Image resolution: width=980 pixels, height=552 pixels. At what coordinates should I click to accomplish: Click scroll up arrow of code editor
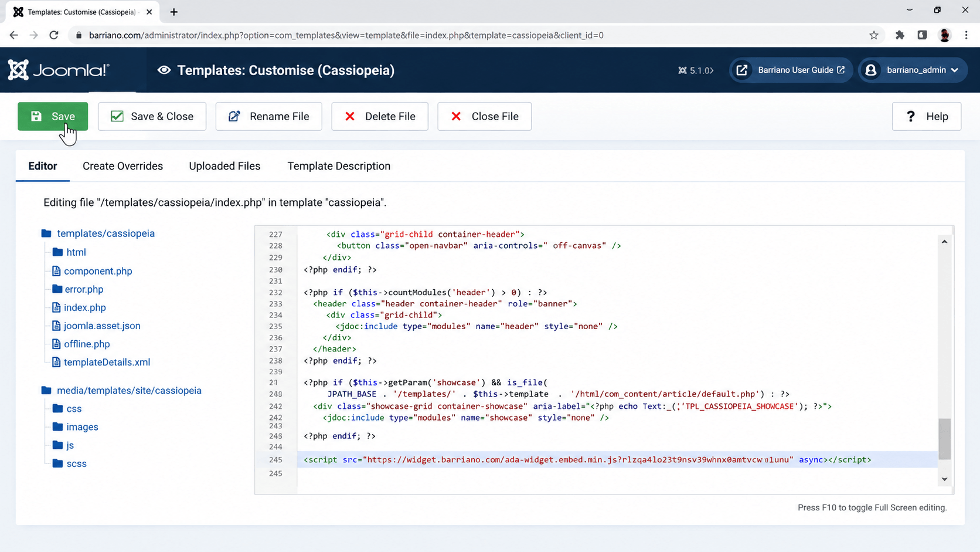tap(944, 242)
